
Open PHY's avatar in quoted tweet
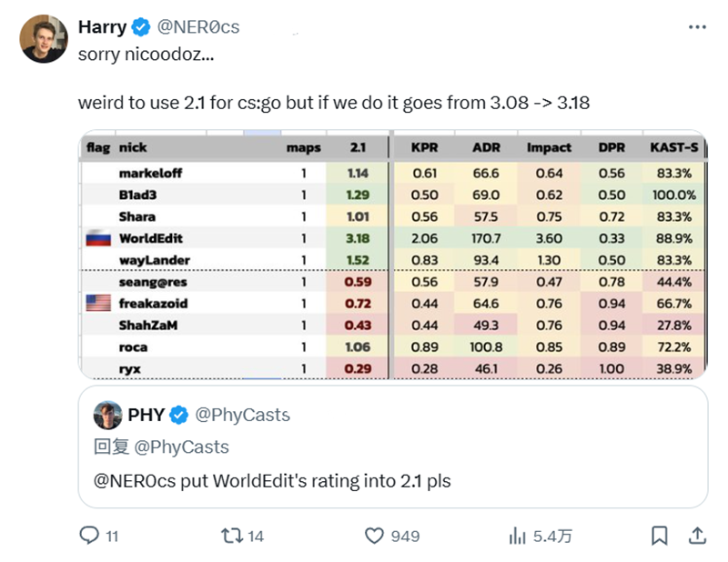pyautogui.click(x=109, y=415)
